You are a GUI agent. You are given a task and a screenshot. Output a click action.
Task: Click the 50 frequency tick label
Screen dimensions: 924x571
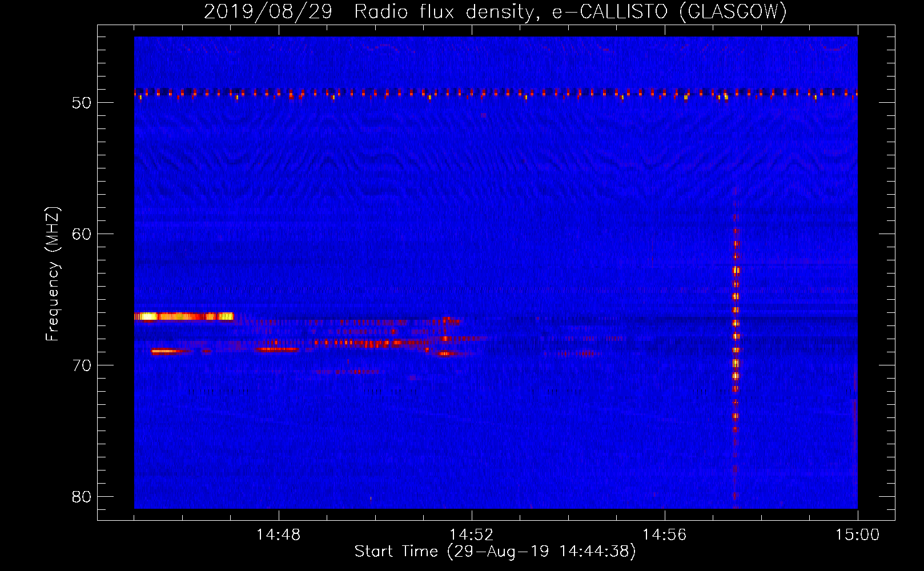tap(82, 103)
